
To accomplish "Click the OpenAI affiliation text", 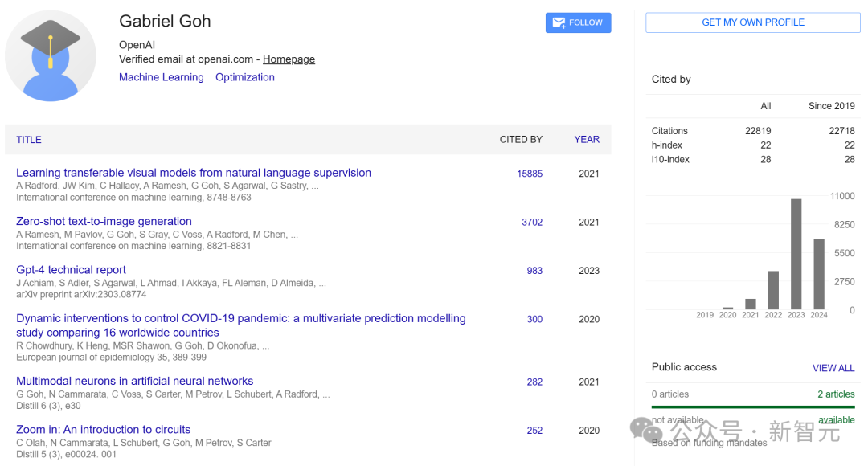I will pos(137,45).
